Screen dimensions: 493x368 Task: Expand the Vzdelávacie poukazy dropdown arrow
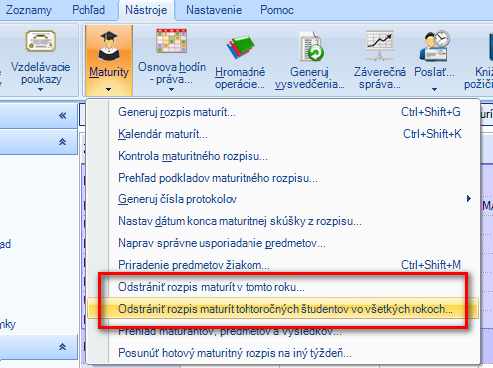40,89
